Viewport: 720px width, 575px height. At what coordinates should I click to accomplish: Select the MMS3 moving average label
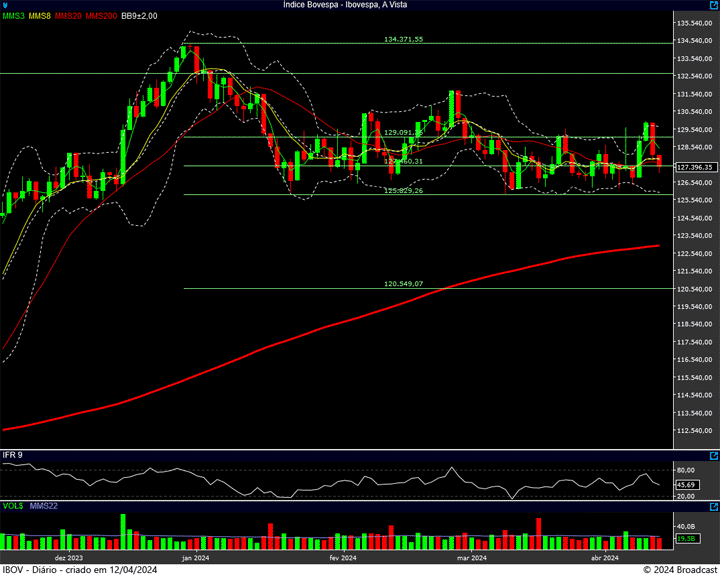(14, 16)
